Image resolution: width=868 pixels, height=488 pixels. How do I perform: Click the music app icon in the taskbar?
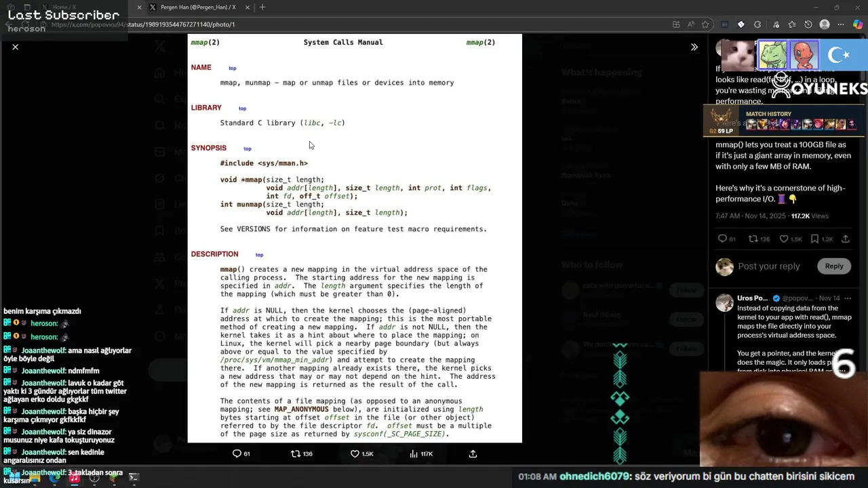point(75,478)
